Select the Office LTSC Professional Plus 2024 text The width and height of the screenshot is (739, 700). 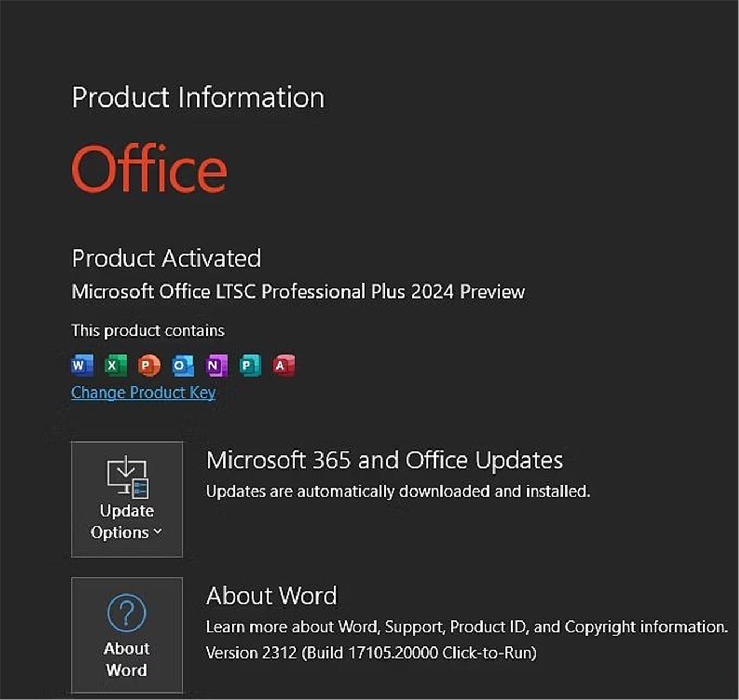pyautogui.click(x=298, y=292)
